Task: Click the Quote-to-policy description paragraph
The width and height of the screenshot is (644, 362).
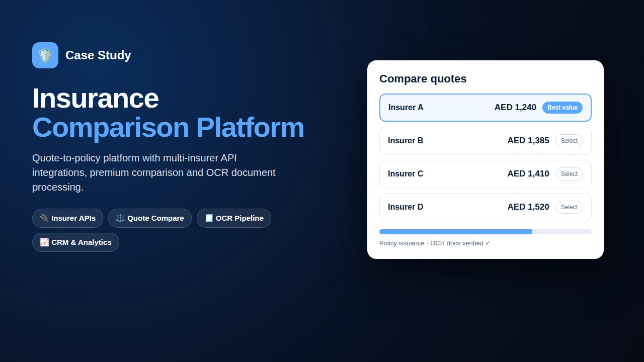Action: tap(154, 172)
